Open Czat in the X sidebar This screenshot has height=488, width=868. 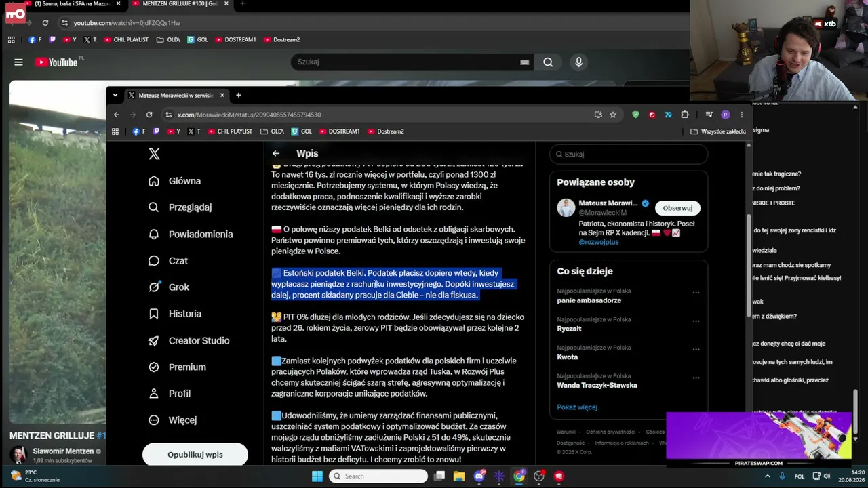[168, 260]
